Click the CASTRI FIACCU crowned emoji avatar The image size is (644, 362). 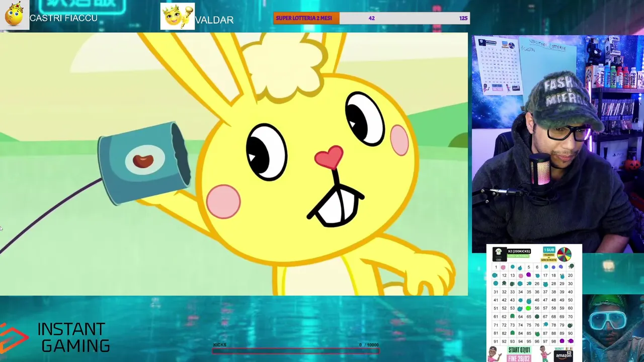click(x=15, y=15)
